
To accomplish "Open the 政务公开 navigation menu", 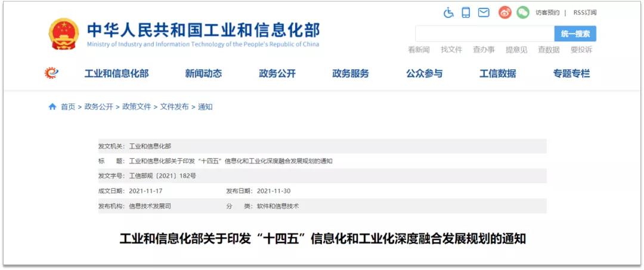I will point(277,73).
